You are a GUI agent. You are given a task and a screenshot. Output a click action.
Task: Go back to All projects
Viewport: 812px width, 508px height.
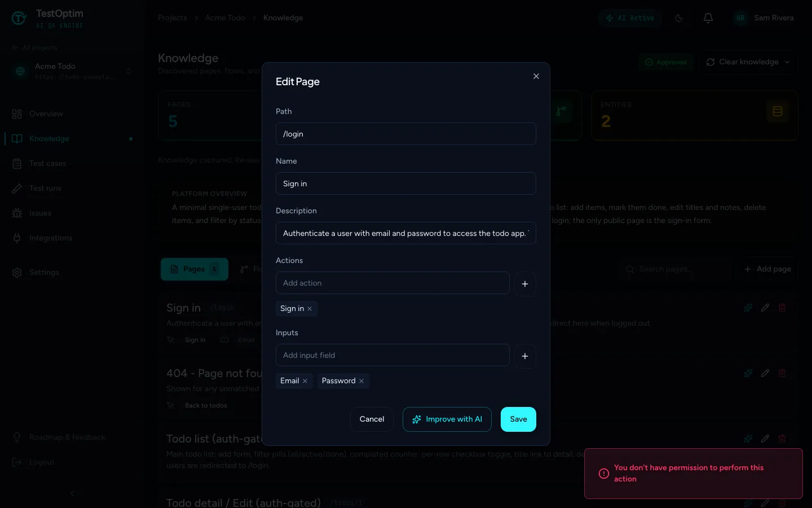coord(34,48)
